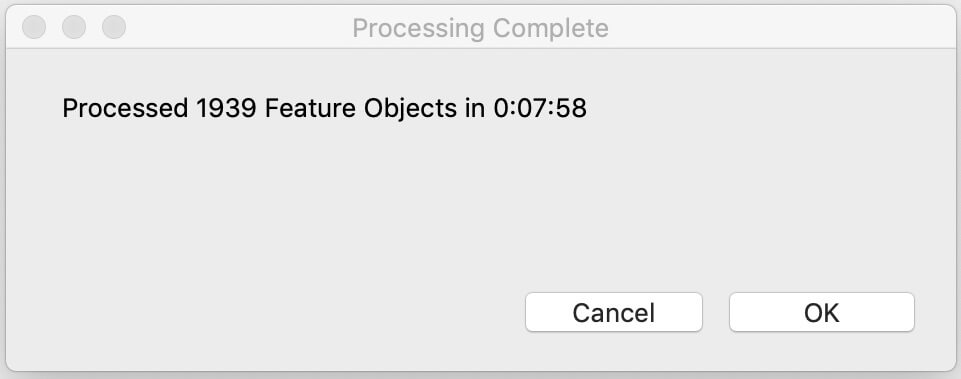The image size is (961, 379).
Task: Click empty title bar right of the title
Action: (x=778, y=27)
